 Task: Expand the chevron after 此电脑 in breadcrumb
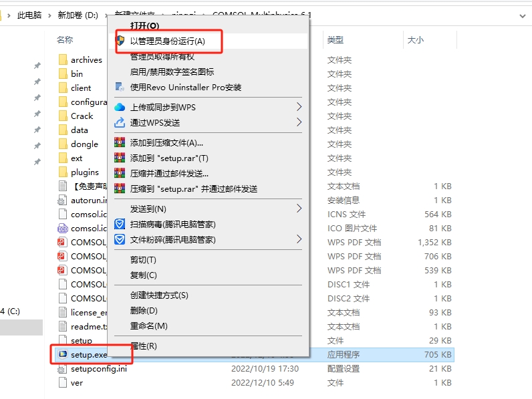pyautogui.click(x=49, y=15)
